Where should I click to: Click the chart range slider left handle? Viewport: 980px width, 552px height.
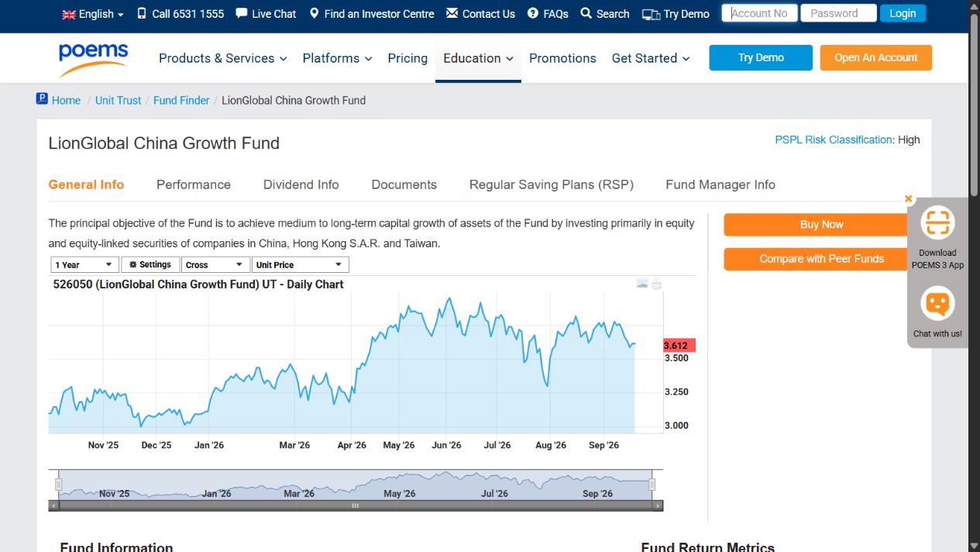(58, 485)
